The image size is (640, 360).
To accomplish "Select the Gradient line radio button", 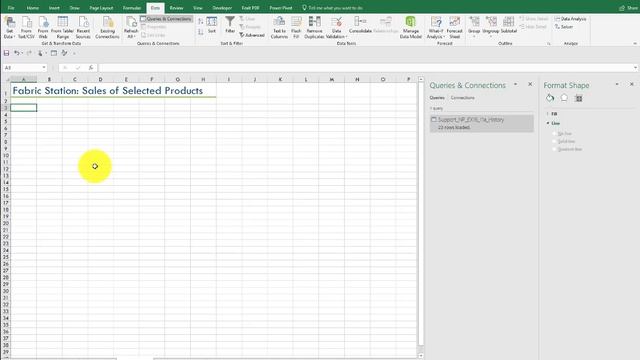I will (x=555, y=149).
